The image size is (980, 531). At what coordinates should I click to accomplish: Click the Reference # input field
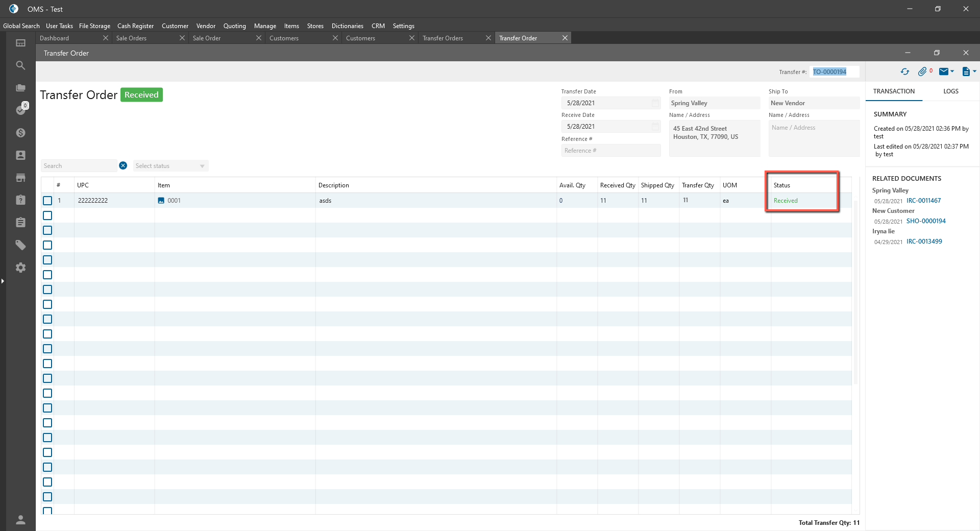(611, 151)
